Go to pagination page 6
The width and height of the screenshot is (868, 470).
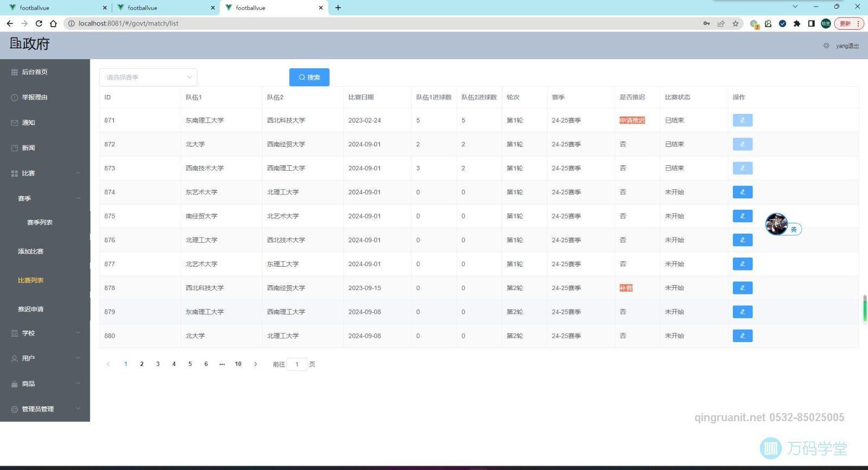pyautogui.click(x=206, y=364)
